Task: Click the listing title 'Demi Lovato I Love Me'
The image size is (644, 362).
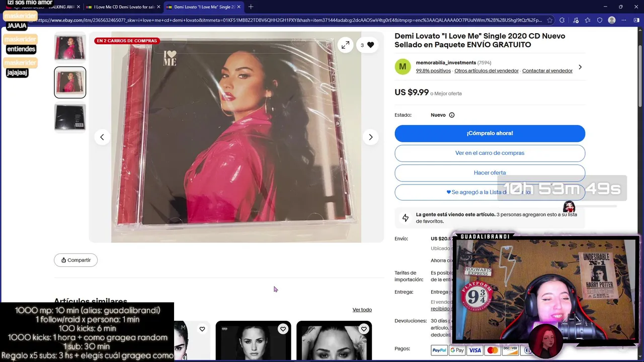Action: (480, 40)
